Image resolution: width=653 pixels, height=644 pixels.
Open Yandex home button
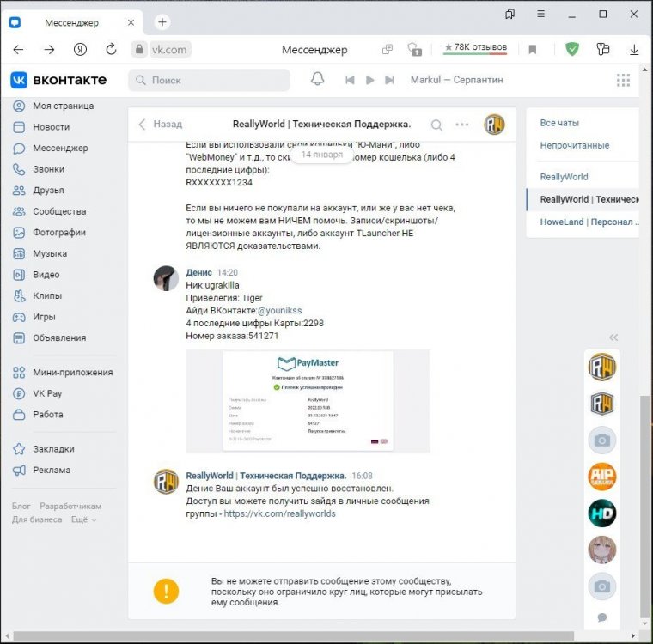80,50
